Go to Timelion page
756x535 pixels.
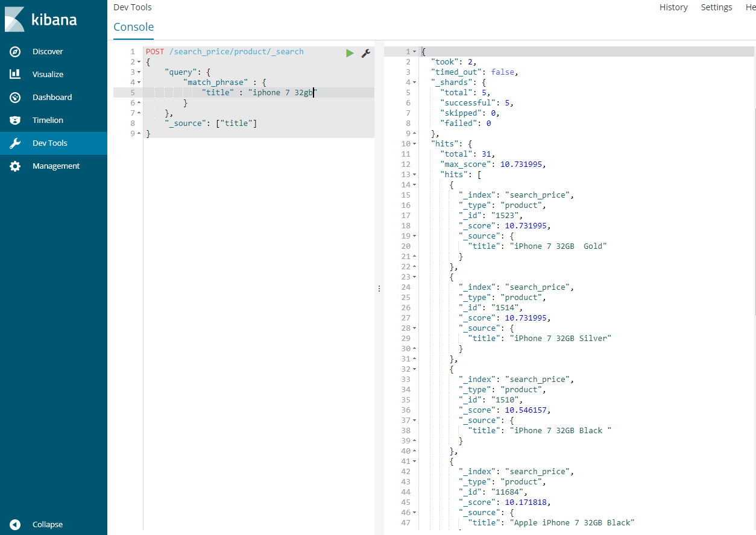(48, 120)
